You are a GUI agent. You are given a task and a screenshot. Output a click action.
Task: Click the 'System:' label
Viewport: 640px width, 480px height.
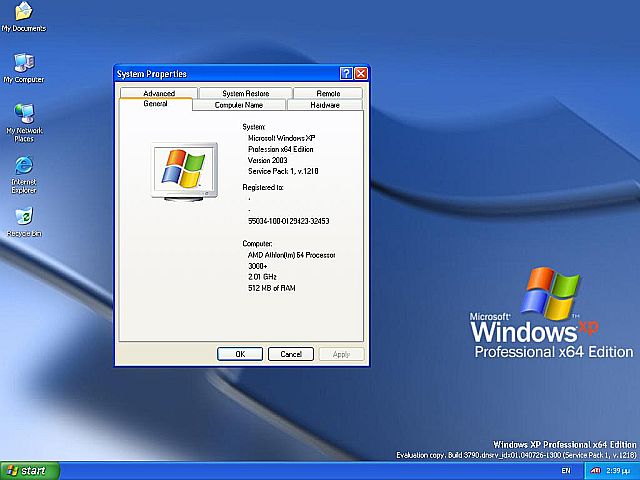pos(253,127)
